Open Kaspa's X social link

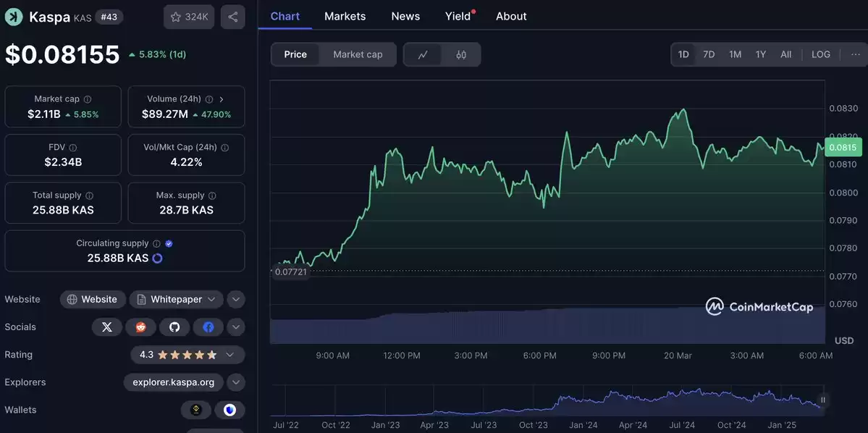(x=107, y=327)
